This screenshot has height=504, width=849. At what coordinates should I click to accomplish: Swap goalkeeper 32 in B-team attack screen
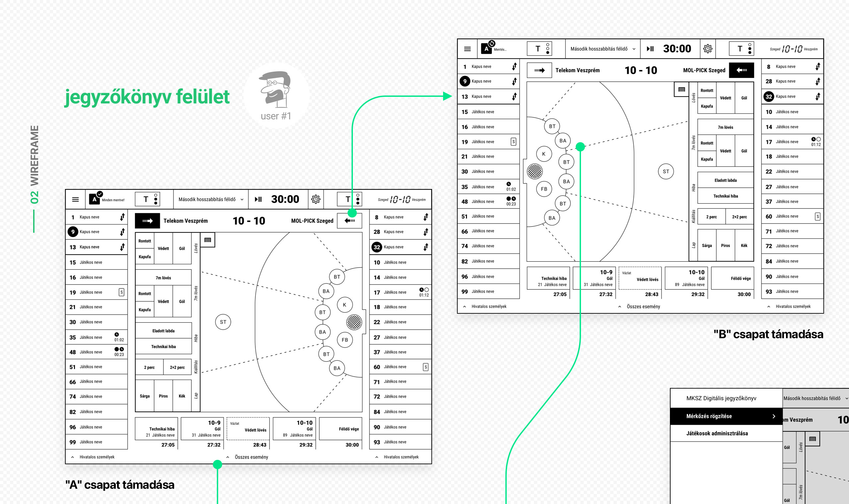click(x=818, y=97)
